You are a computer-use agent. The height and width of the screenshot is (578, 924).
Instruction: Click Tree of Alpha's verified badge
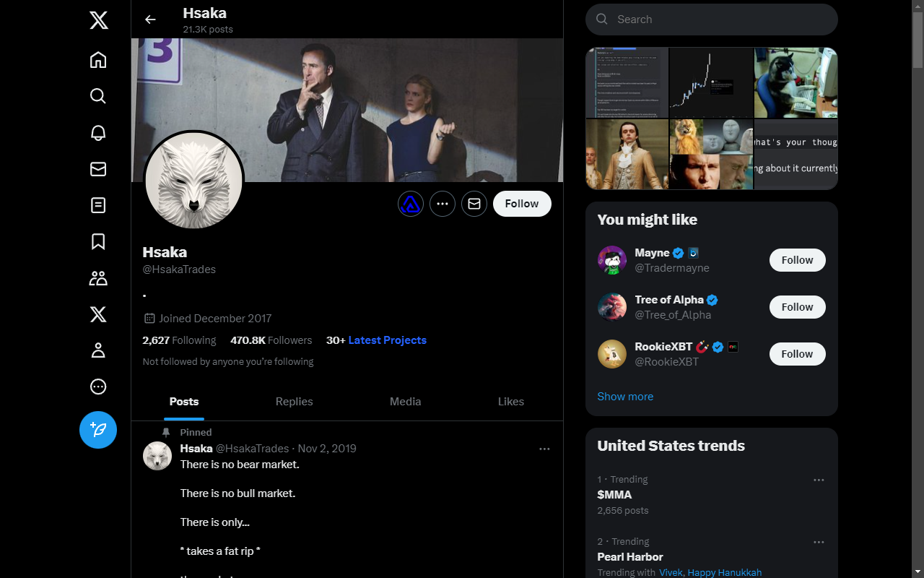click(712, 300)
